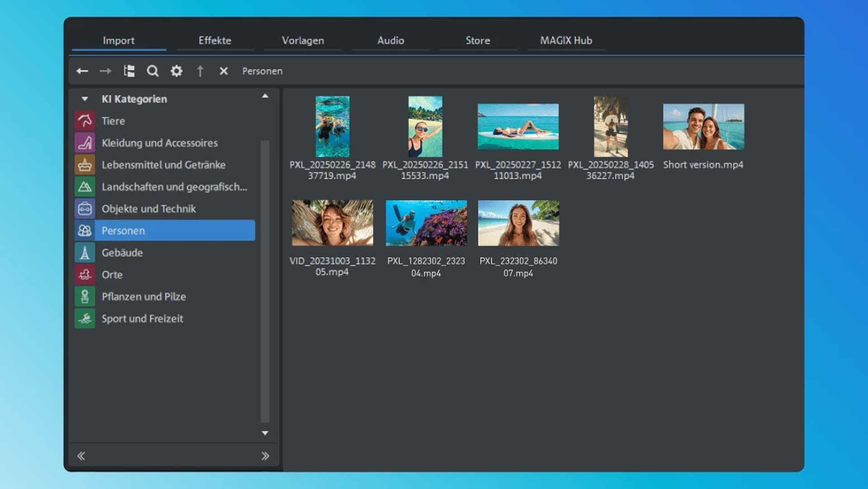The width and height of the screenshot is (868, 489).
Task: Collapse the KI Kategorien section
Action: click(85, 99)
